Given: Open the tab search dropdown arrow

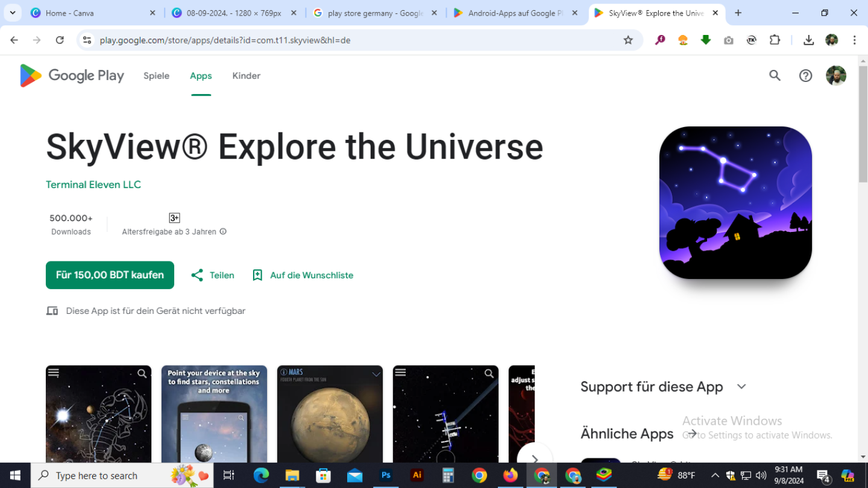Looking at the screenshot, I should pyautogui.click(x=13, y=13).
